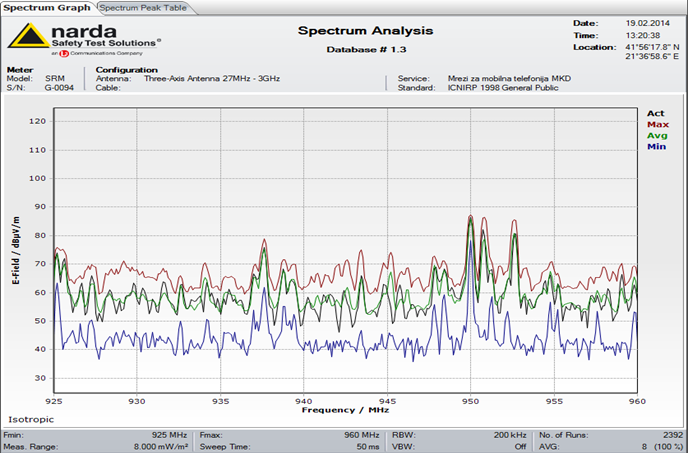The image size is (688, 453).
Task: Toggle the Avg trace legend entry
Action: [656, 135]
